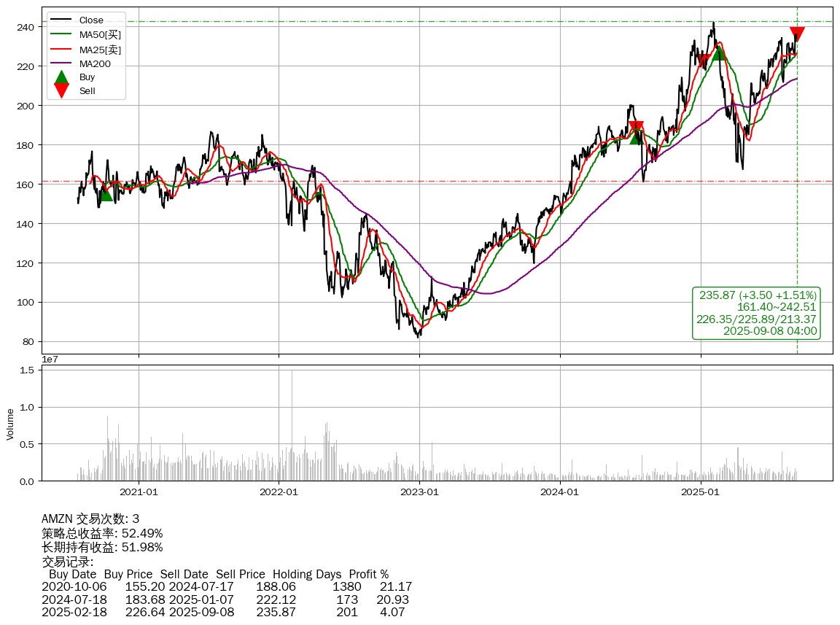Select the trade row with buy date 2024-07-18
Viewport: 840px width, 625px height.
[x=226, y=599]
